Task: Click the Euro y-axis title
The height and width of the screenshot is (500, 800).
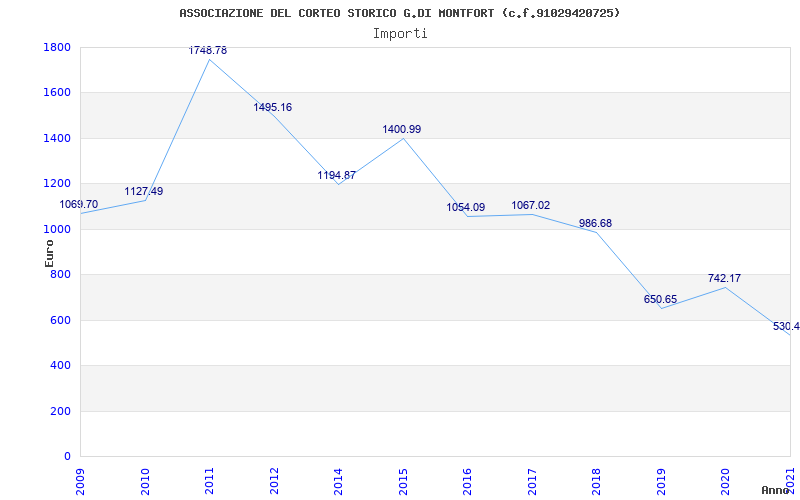Action: 49,253
